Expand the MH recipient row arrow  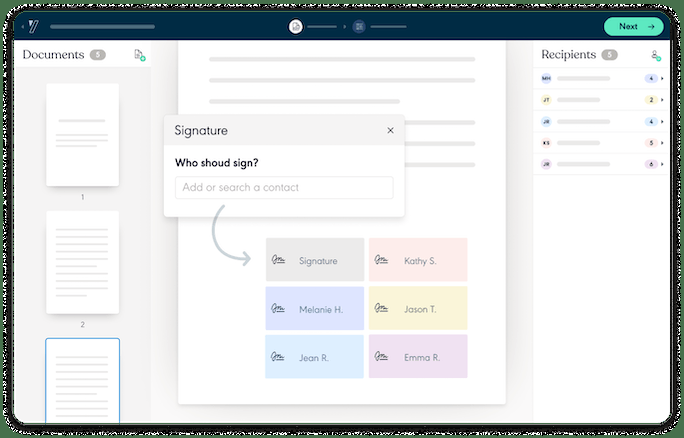[x=662, y=78]
